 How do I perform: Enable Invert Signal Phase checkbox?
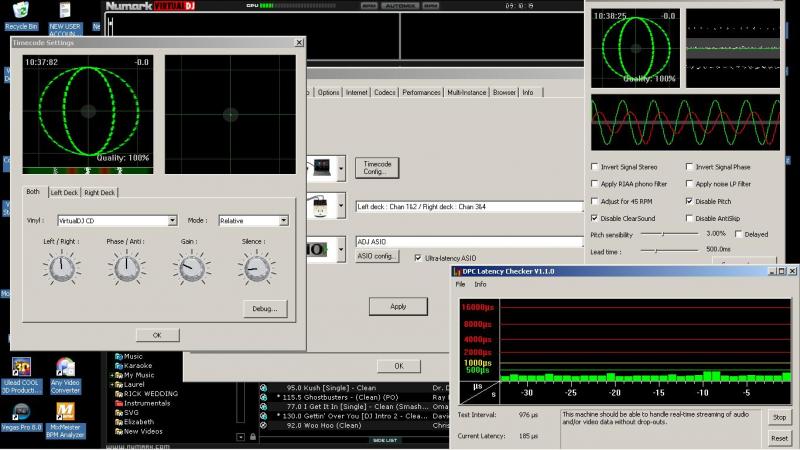689,167
